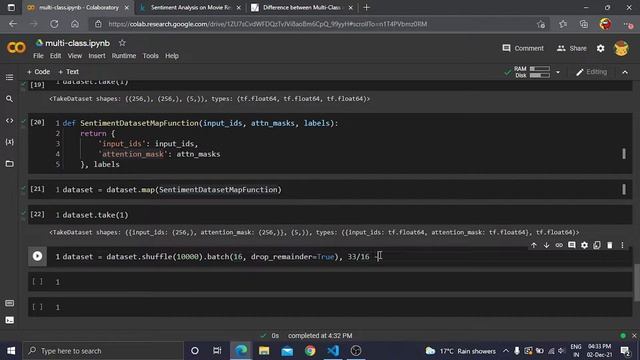
Task: Add a Code cell
Action: [38, 71]
